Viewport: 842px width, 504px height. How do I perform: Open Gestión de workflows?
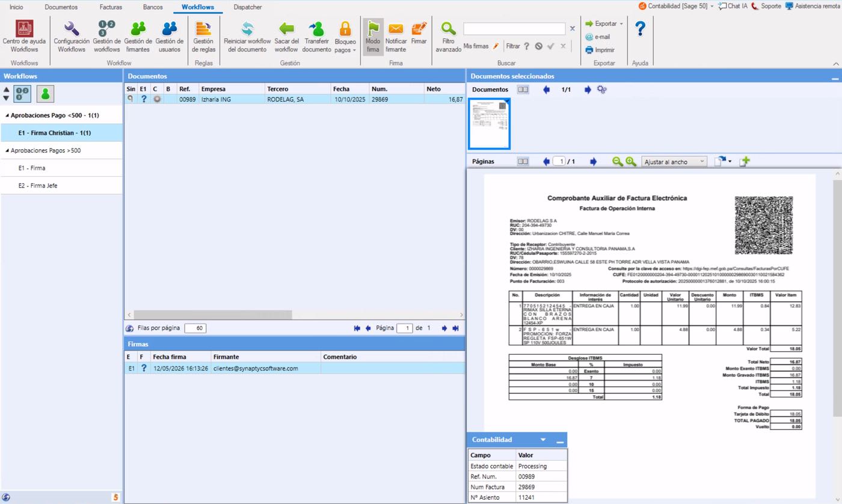click(106, 36)
